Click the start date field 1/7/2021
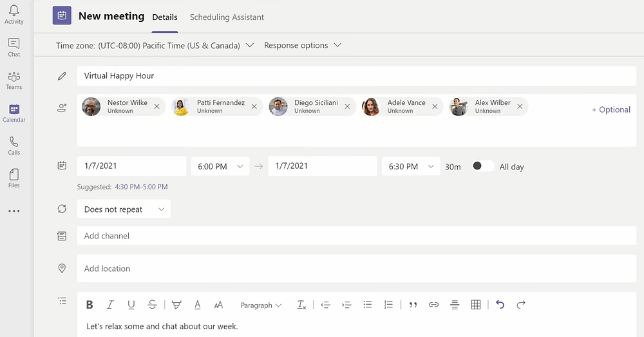 131,166
